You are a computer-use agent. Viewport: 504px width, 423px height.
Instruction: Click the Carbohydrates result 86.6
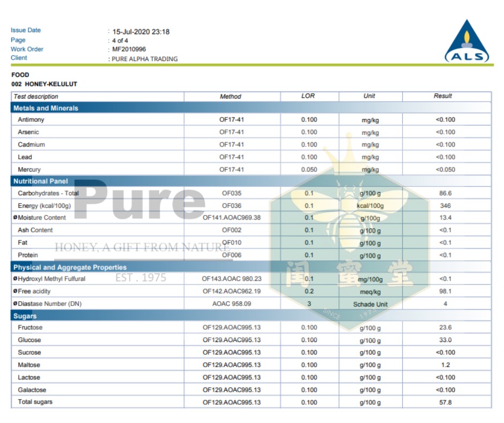445,193
